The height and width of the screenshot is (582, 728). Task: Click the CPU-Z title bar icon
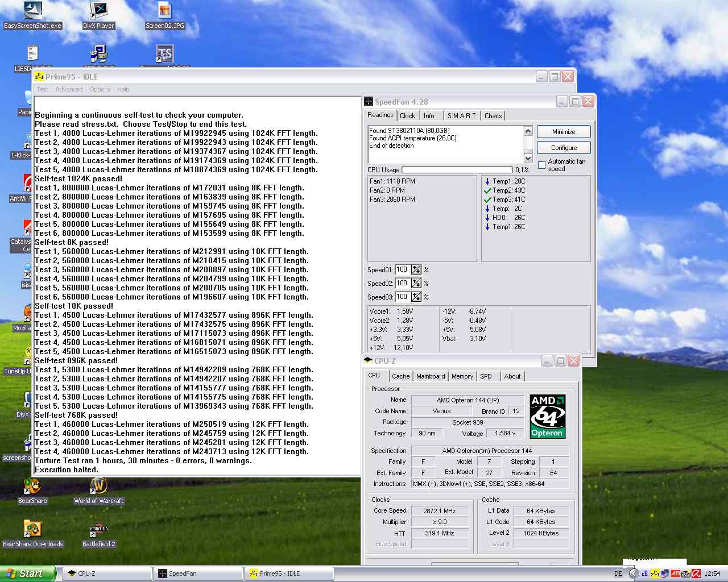point(368,360)
